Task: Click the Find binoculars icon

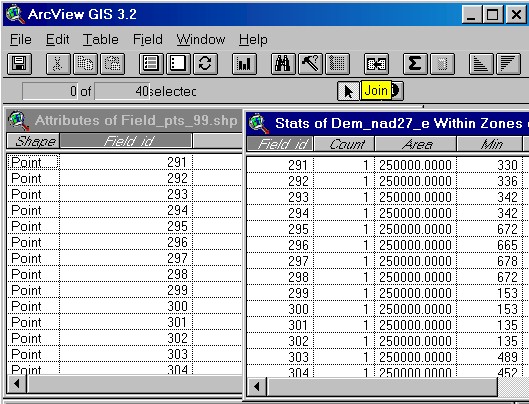Action: click(283, 64)
